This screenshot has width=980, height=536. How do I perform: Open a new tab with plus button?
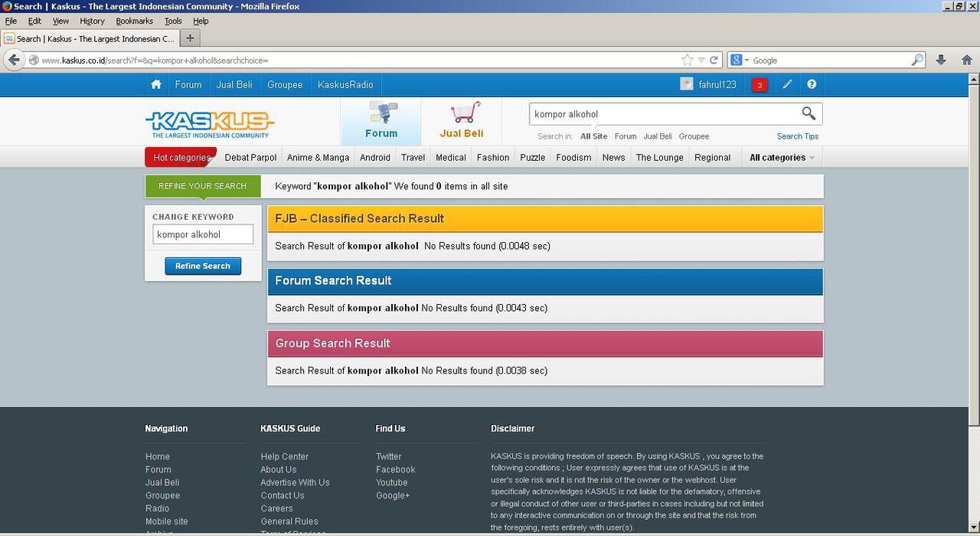(x=191, y=38)
